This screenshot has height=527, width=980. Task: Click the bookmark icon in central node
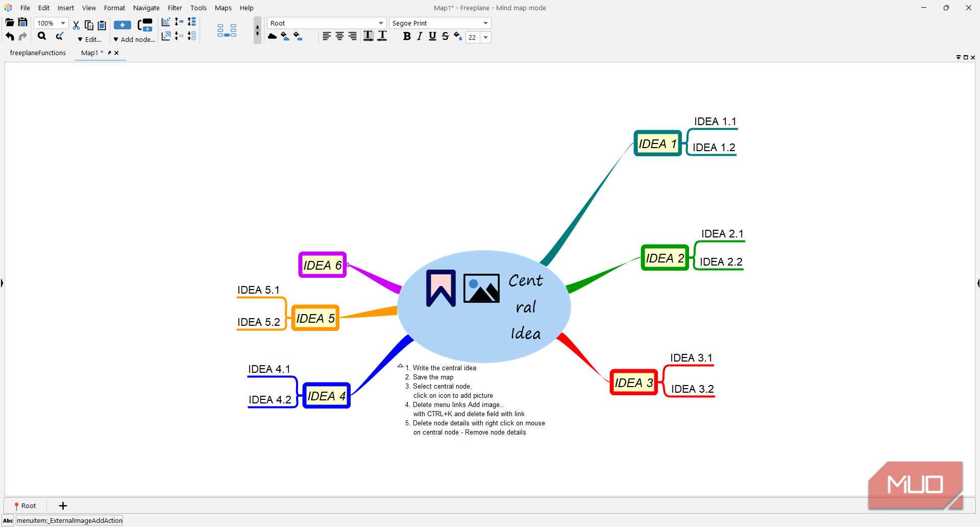coord(441,288)
